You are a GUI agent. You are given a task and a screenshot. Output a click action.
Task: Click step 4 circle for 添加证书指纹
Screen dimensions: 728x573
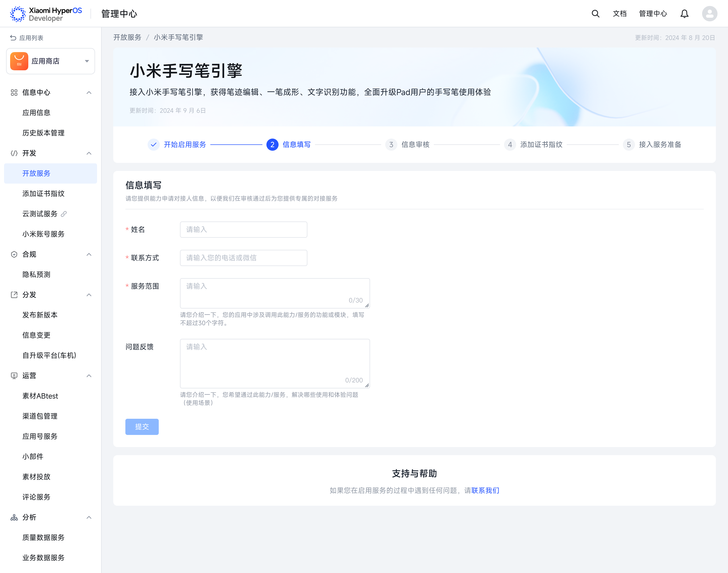click(510, 145)
